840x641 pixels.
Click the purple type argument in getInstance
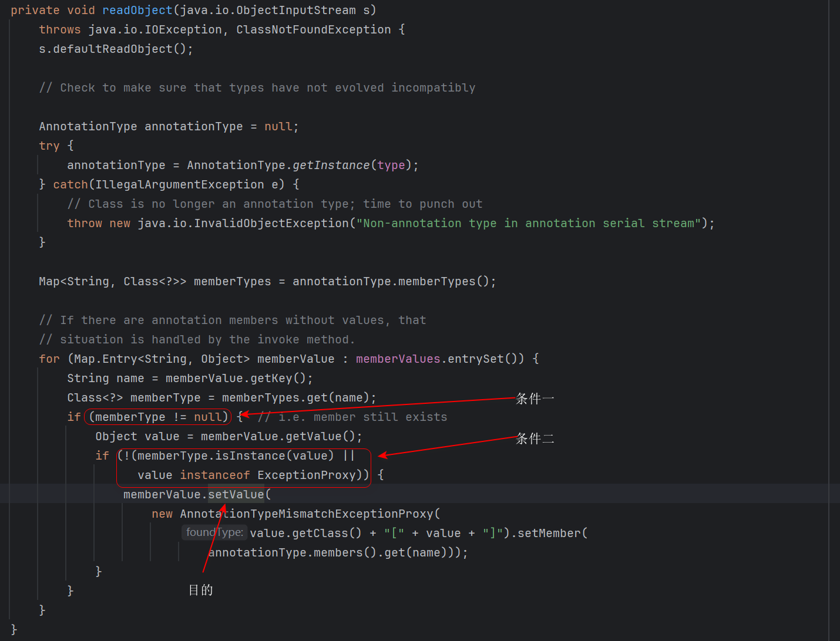(391, 165)
